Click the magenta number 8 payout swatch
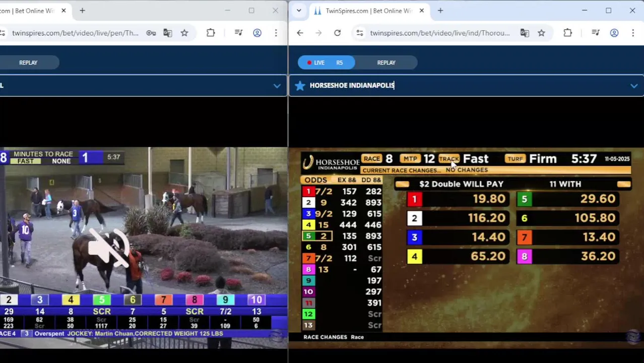Screen dimensions: 644x363 (524, 257)
